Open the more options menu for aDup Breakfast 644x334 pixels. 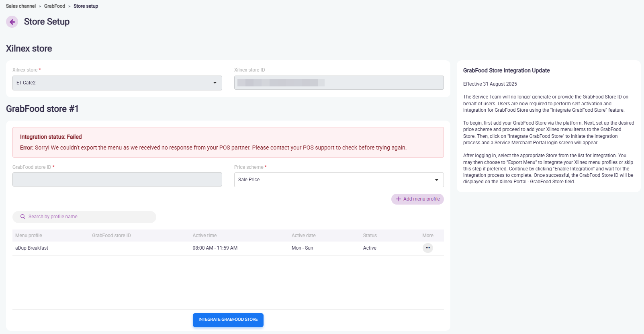pyautogui.click(x=427, y=248)
